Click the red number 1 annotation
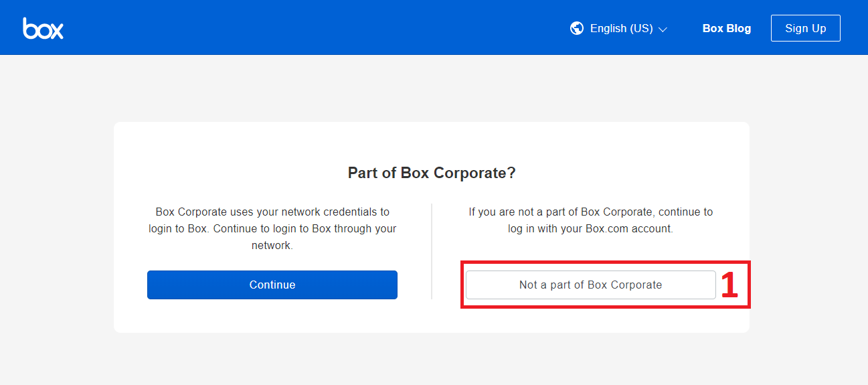868x385 pixels. (729, 285)
